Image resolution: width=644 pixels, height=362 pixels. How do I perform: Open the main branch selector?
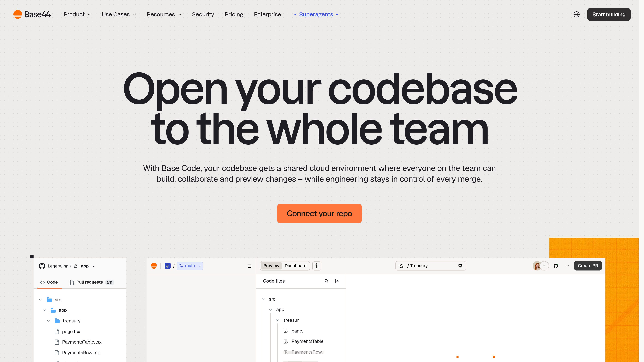tap(190, 266)
